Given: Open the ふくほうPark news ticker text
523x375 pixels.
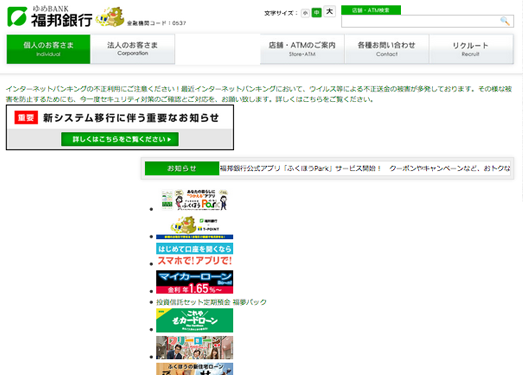Looking at the screenshot, I should click(365, 168).
